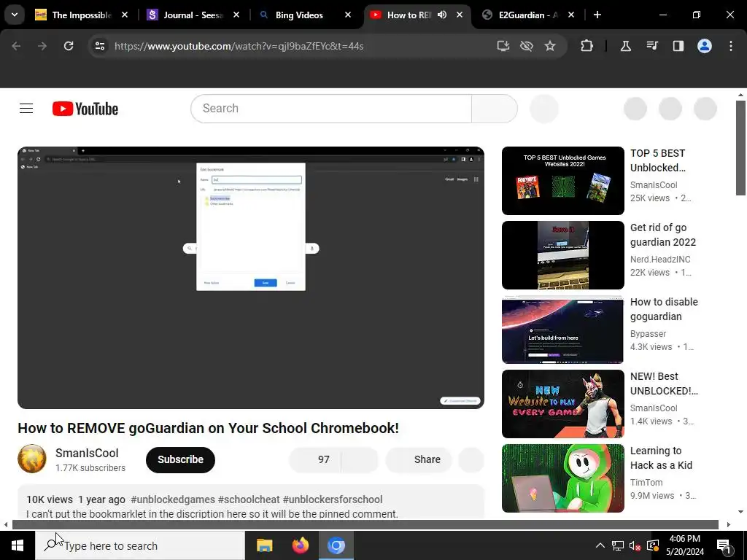Image resolution: width=747 pixels, height=560 pixels.
Task: Install app icon in address bar
Action: (x=503, y=46)
